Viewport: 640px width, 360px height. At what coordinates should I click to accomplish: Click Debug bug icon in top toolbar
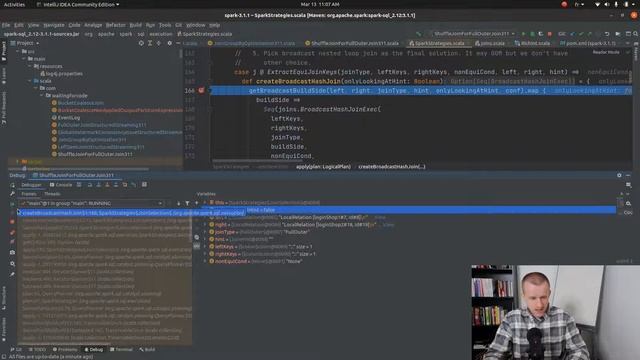click(x=532, y=33)
